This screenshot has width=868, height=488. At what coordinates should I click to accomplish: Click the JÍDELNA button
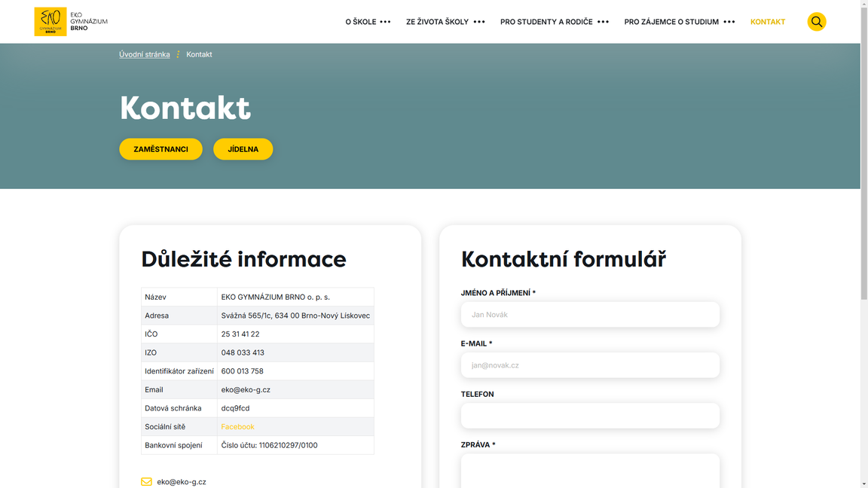[x=243, y=148]
